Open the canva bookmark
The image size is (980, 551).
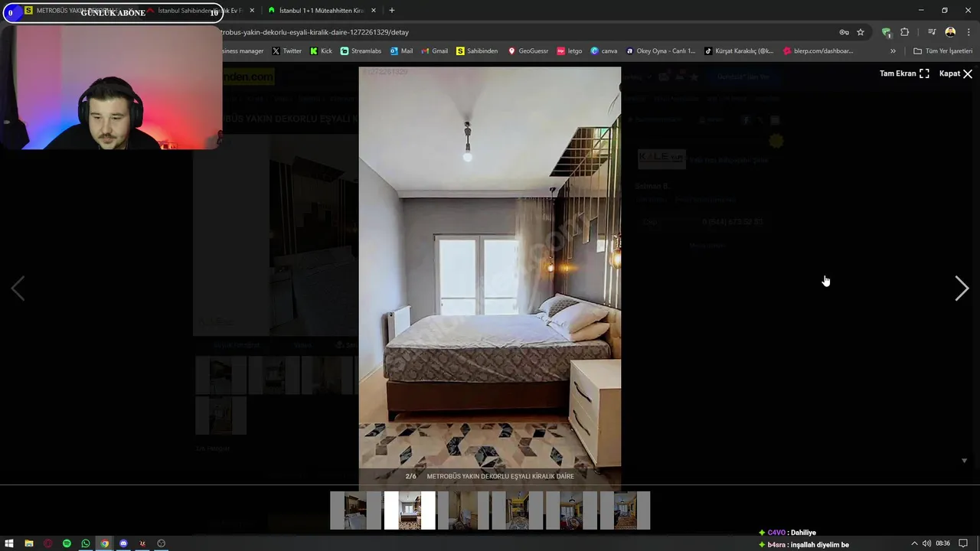click(604, 51)
